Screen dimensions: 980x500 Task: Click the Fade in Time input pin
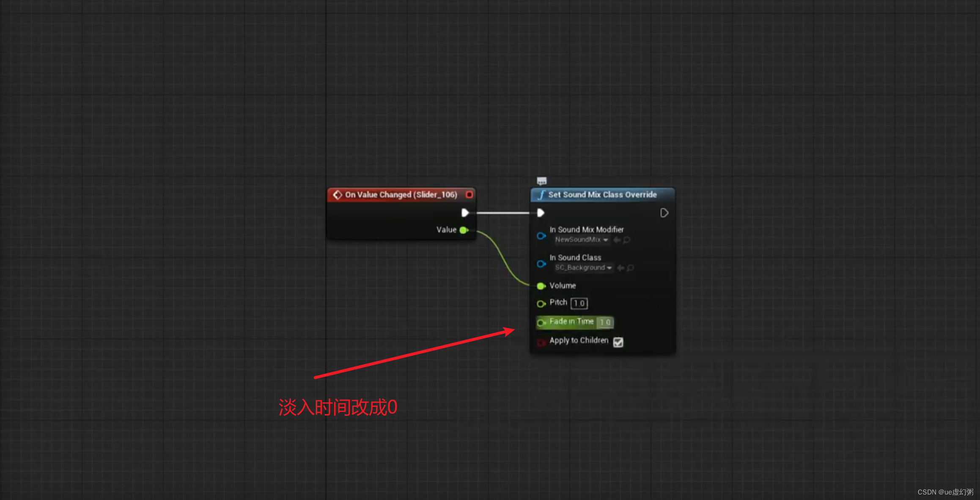541,323
